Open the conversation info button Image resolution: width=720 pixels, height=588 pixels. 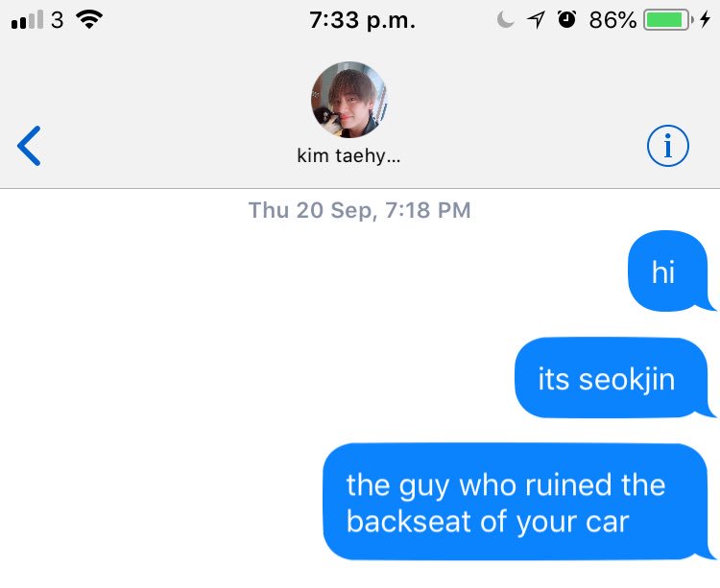(667, 146)
